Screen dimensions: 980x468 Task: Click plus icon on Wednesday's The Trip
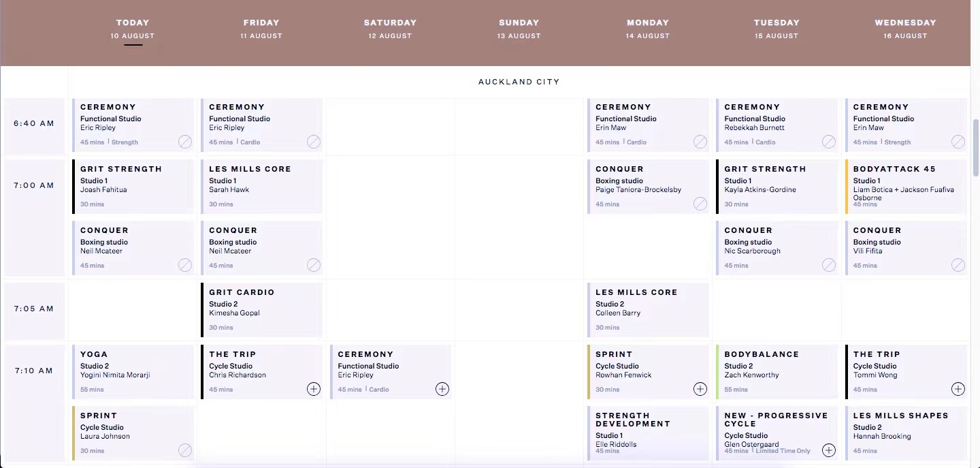[958, 389]
